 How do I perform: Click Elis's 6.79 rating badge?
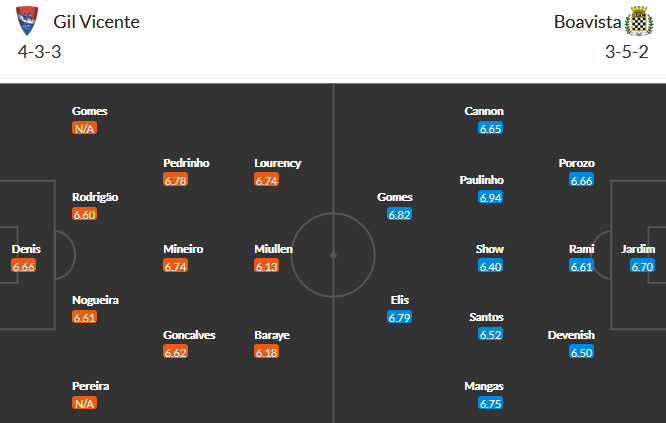click(x=399, y=317)
